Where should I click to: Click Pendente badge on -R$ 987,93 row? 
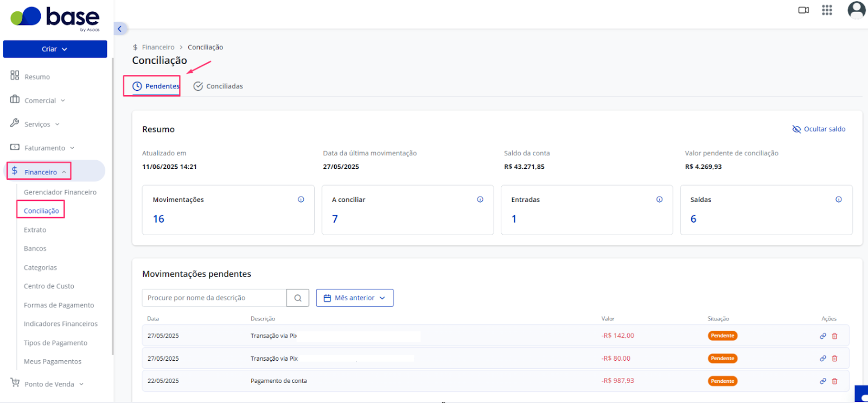(723, 381)
